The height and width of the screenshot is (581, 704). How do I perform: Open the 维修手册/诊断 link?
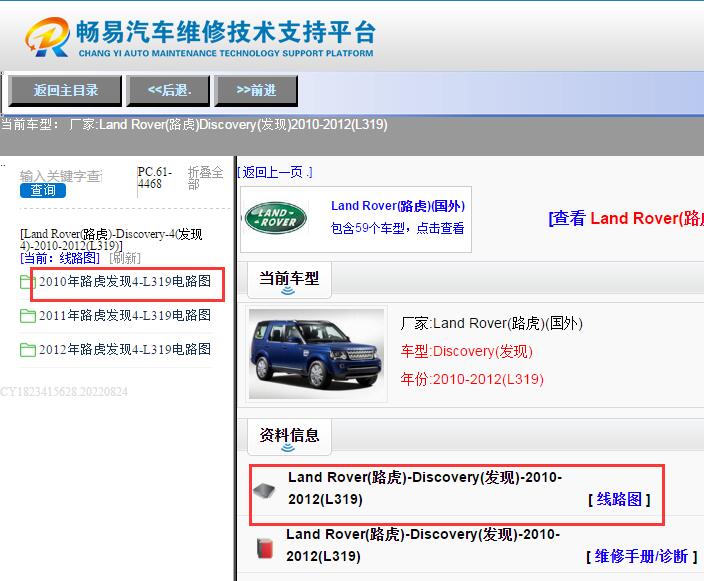[x=641, y=556]
